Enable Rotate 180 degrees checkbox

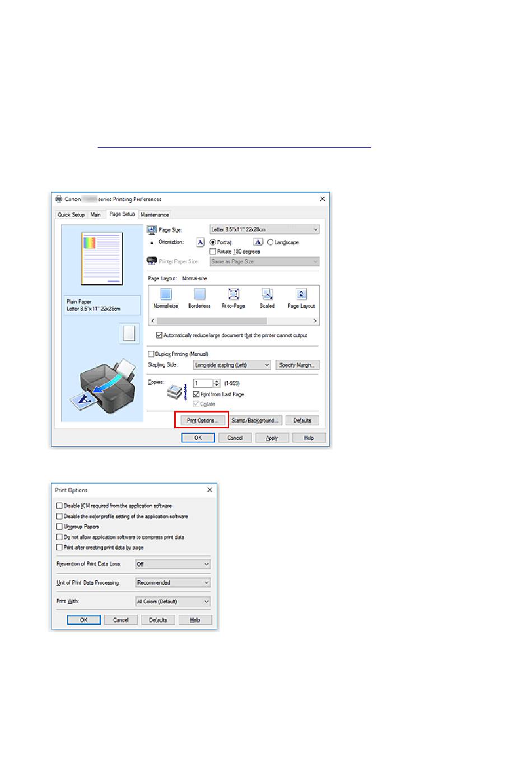(213, 252)
